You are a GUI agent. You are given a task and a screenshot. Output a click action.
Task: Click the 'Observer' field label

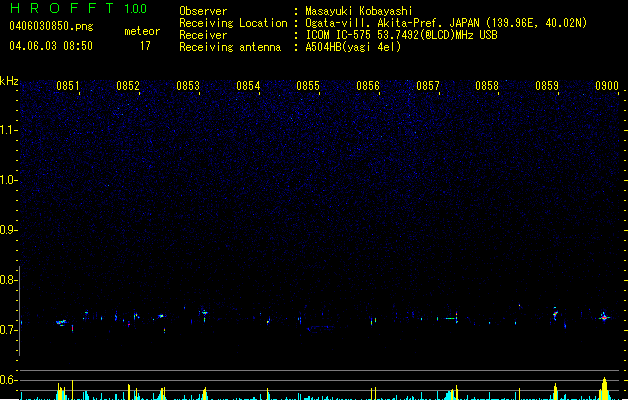pos(203,11)
